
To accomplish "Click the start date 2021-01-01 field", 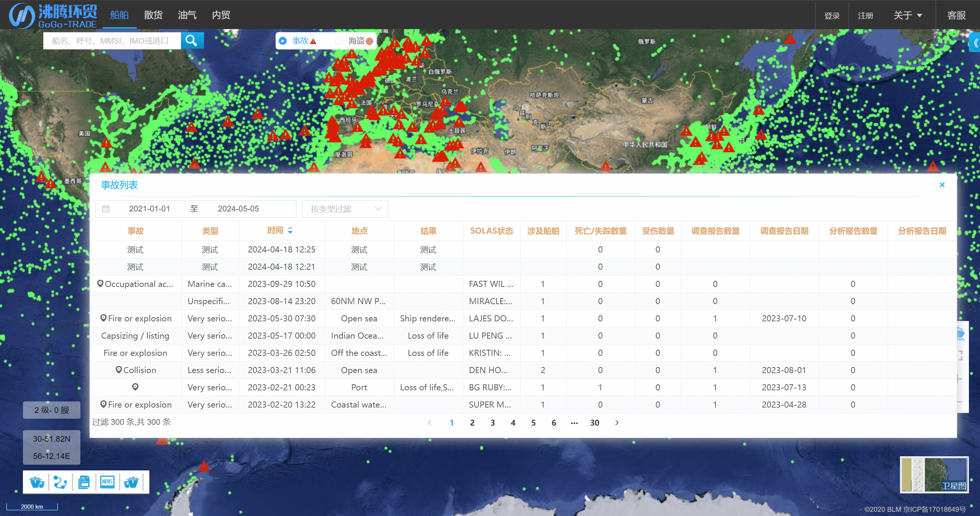I will (149, 209).
